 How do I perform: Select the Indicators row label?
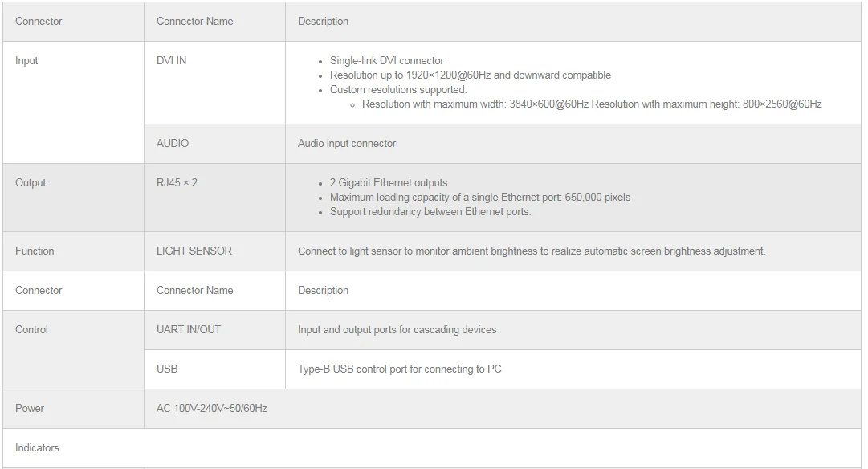[x=37, y=448]
